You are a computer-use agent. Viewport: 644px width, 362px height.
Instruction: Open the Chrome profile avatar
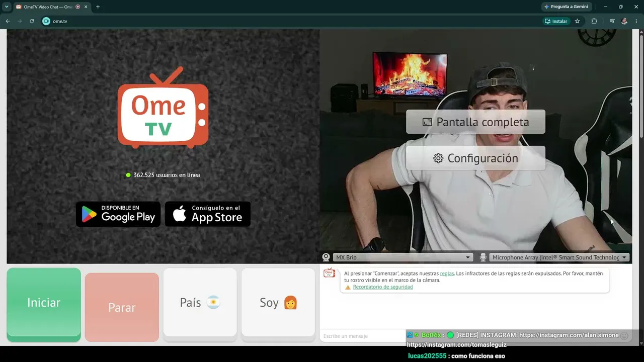point(624,21)
